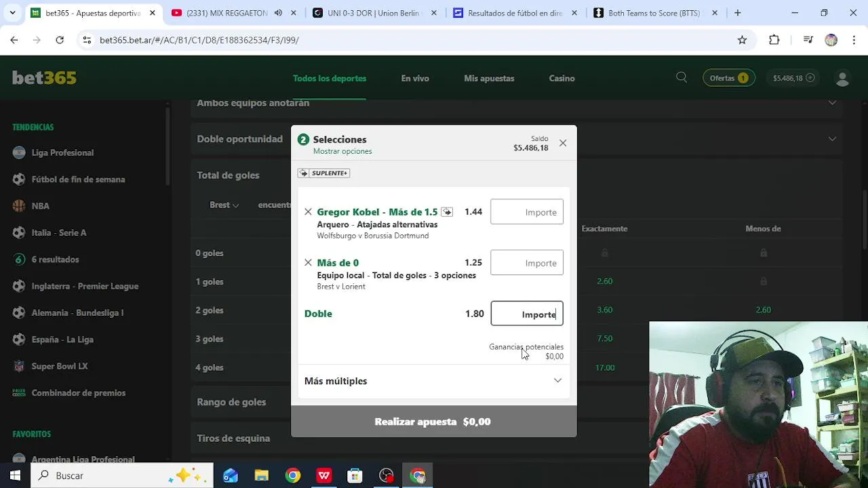This screenshot has height=488, width=868.
Task: Click the browser address bar URL
Action: (199, 40)
